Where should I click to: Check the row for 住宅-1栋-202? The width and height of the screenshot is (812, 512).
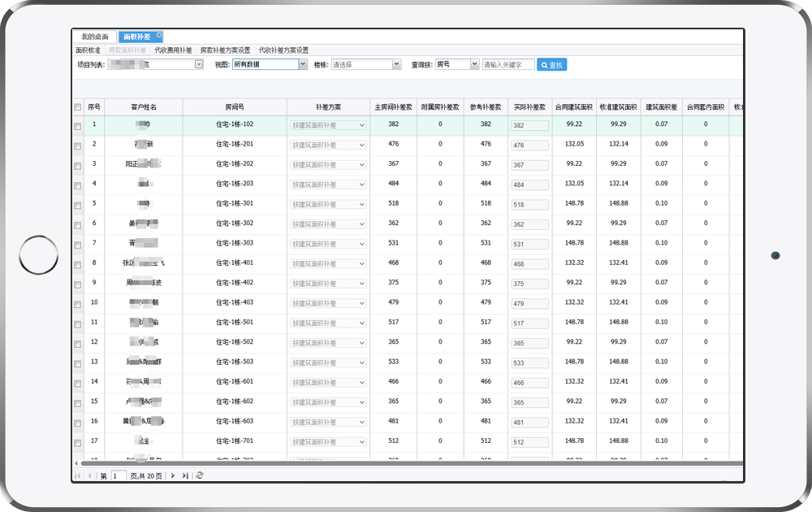click(78, 166)
